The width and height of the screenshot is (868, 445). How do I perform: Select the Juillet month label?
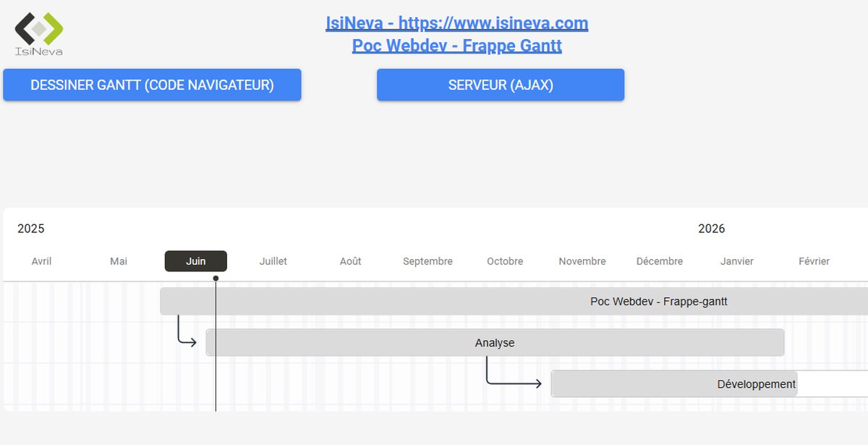coord(273,261)
